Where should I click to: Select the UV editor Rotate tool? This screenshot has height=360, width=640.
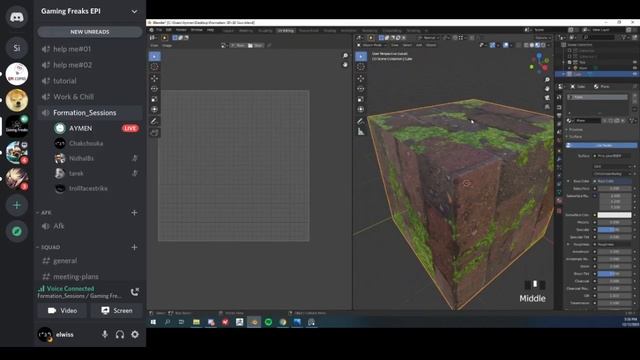click(154, 89)
